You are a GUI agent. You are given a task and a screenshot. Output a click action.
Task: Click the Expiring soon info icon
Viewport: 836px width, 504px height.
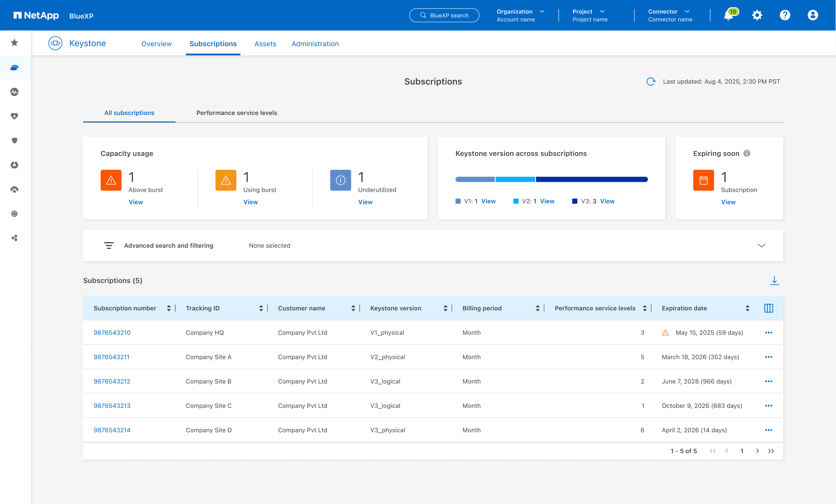coord(746,153)
